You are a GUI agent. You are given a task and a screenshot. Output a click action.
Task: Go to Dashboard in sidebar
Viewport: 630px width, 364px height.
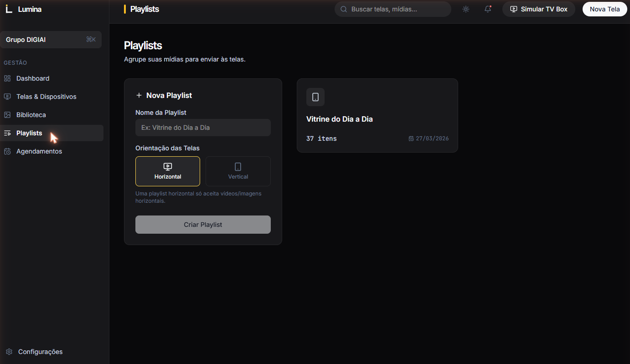(52, 78)
